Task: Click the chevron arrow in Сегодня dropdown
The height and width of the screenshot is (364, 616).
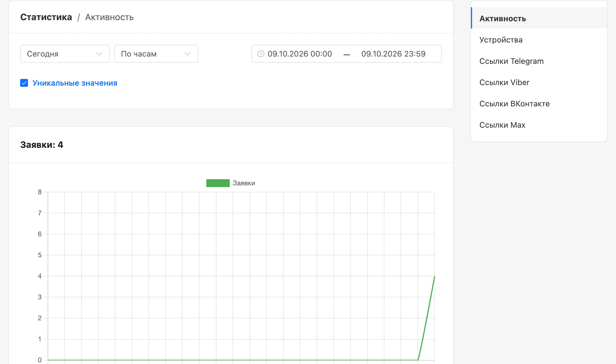Action: tap(99, 54)
